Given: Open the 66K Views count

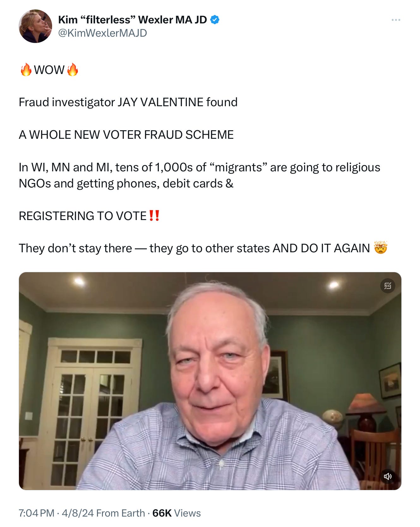Looking at the screenshot, I should pos(177,513).
